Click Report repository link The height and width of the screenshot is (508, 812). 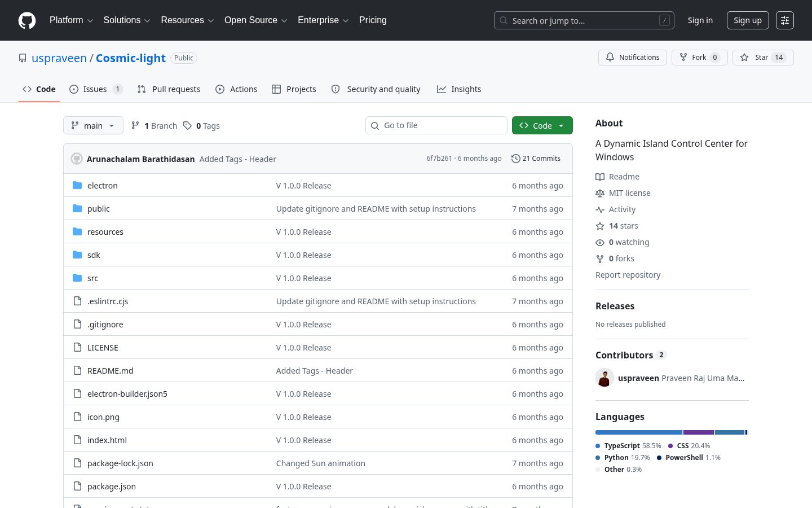tap(628, 275)
